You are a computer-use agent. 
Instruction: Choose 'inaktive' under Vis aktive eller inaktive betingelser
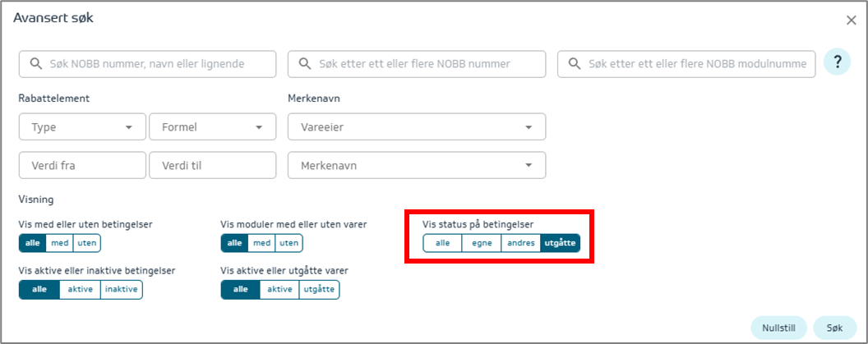(x=122, y=290)
